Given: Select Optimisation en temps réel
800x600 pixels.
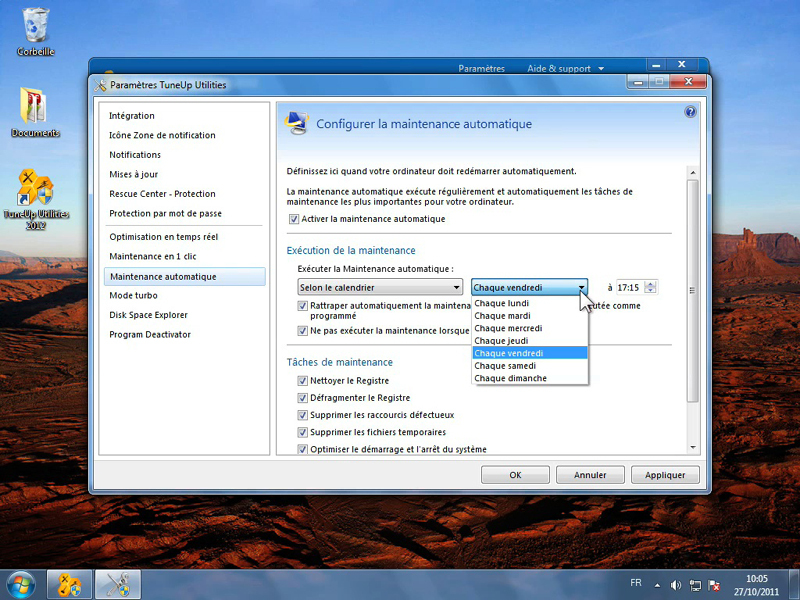Looking at the screenshot, I should coord(184,237).
